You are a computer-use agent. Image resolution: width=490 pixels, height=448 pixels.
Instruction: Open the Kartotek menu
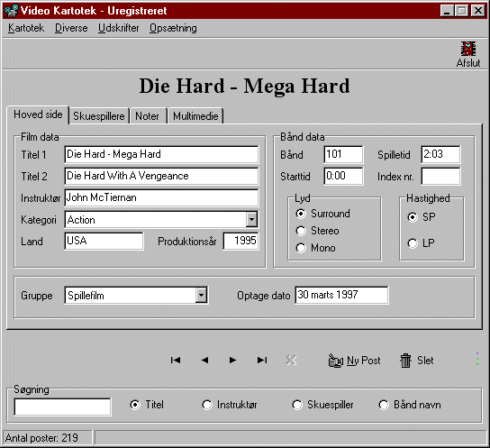[26, 28]
